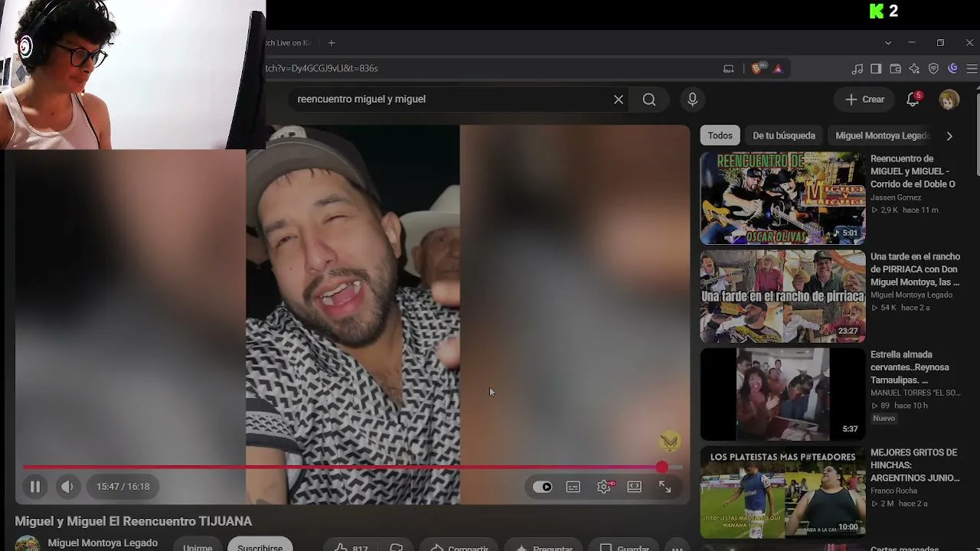Click the Miguel Montoya Legado channel avatar

(x=28, y=545)
